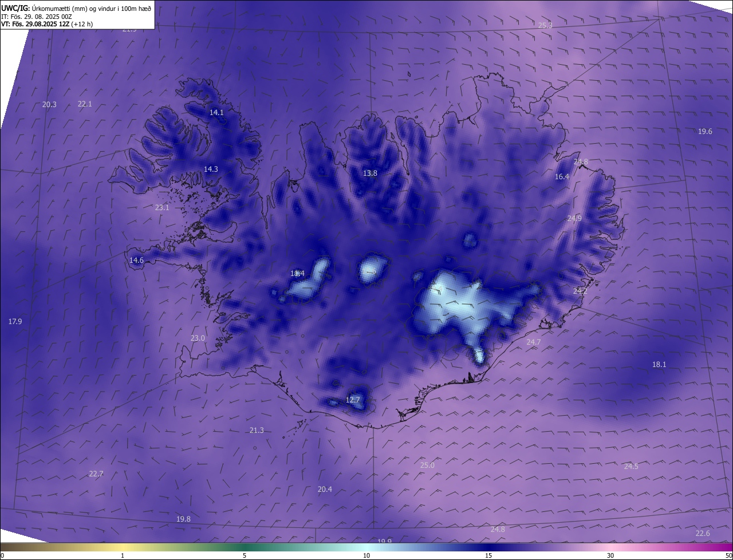Click the color scale tick label 15
The image size is (733, 560).
coord(488,556)
